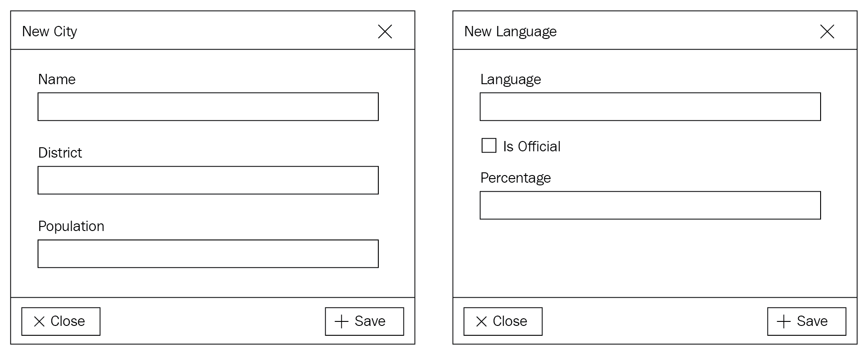Click the X icon inside New City's Close button
This screenshot has height=355, width=868.
point(39,321)
